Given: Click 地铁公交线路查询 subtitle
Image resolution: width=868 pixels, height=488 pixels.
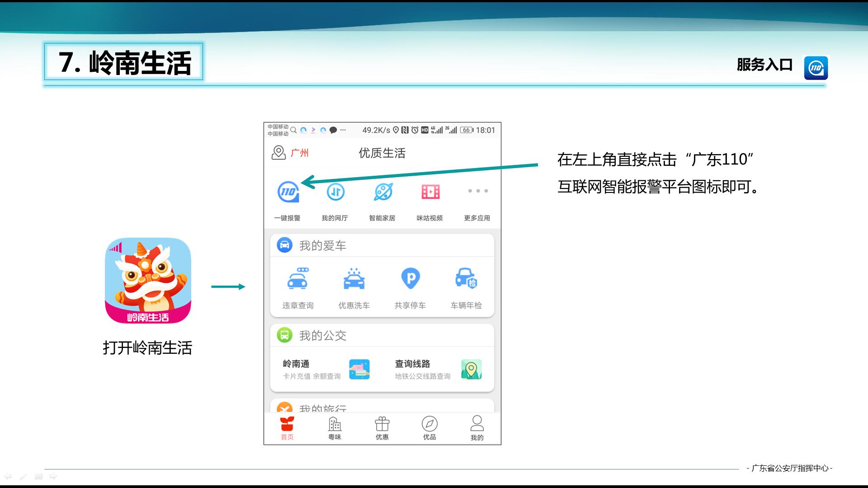Looking at the screenshot, I should click(423, 376).
